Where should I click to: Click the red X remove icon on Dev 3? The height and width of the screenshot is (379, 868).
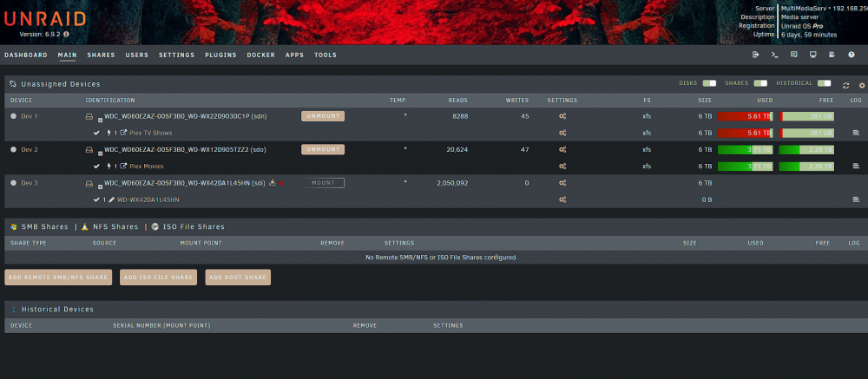coord(280,183)
